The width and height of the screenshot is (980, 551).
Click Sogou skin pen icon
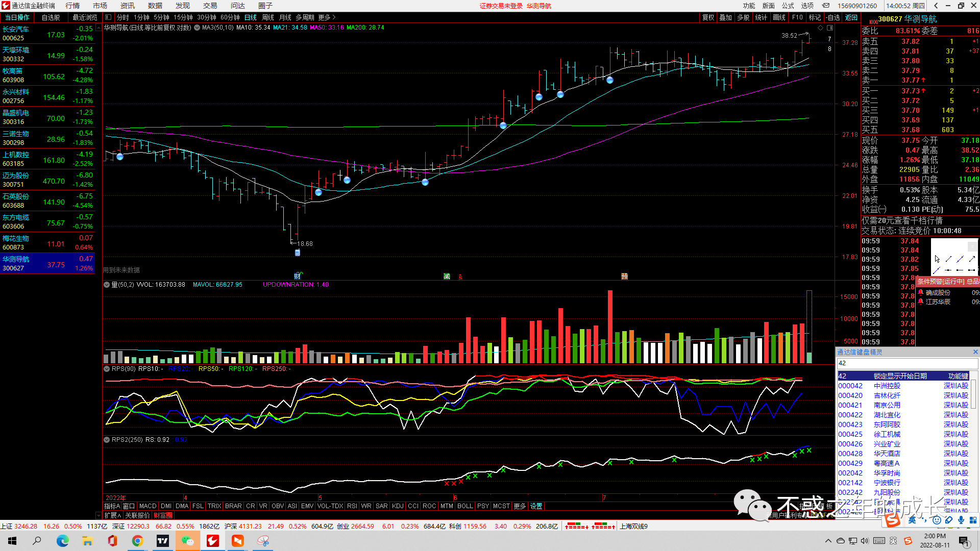coord(949,520)
